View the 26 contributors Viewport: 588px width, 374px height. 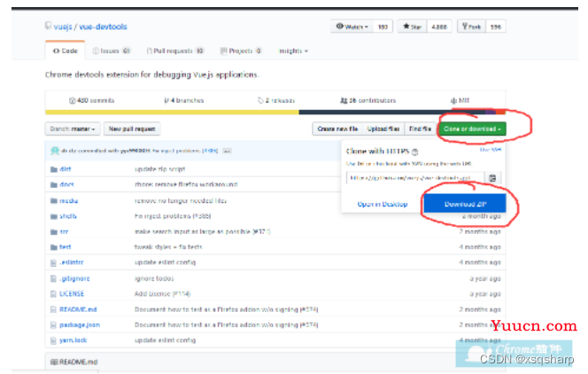click(367, 100)
